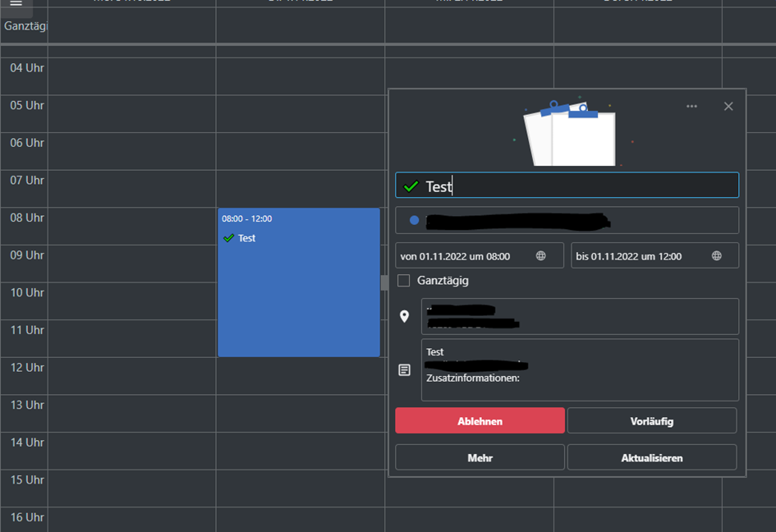776x532 pixels.
Task: Mark tentative with Vorläufig button
Action: point(652,420)
